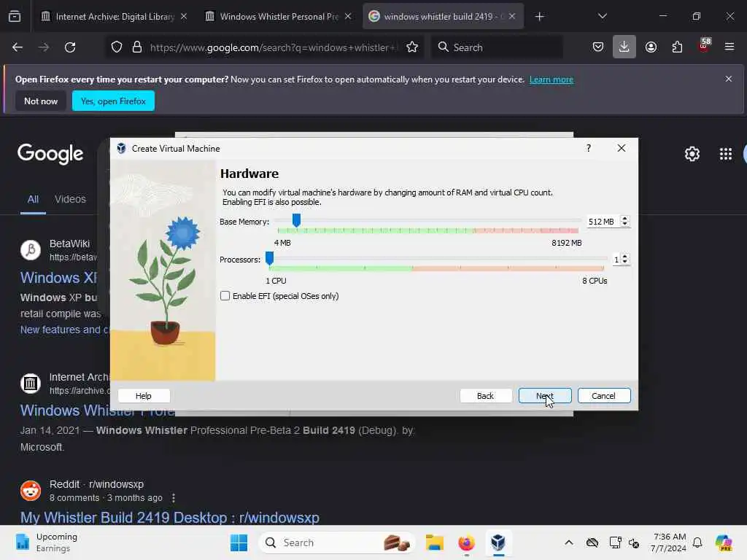Viewport: 747px width, 560px height.
Task: Cancel the Create Virtual Machine wizard
Action: (603, 396)
